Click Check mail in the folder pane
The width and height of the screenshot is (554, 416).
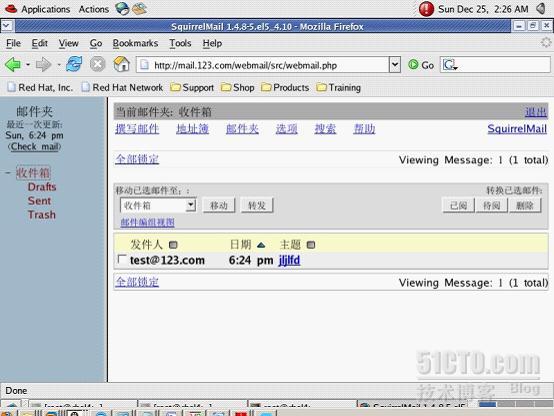(x=34, y=146)
